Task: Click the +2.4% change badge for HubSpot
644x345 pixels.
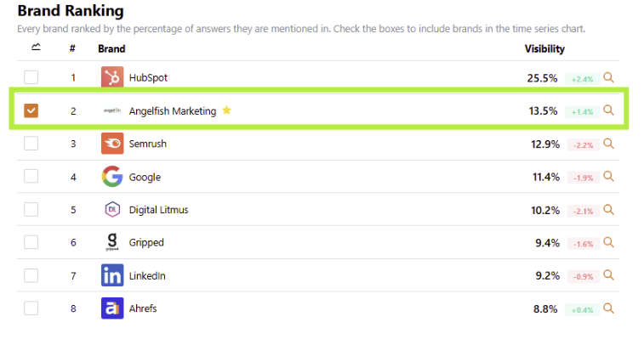Action: click(x=582, y=79)
